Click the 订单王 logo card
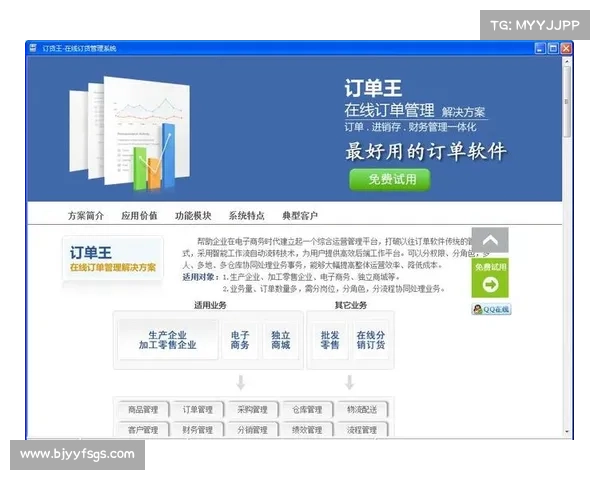 (113, 259)
